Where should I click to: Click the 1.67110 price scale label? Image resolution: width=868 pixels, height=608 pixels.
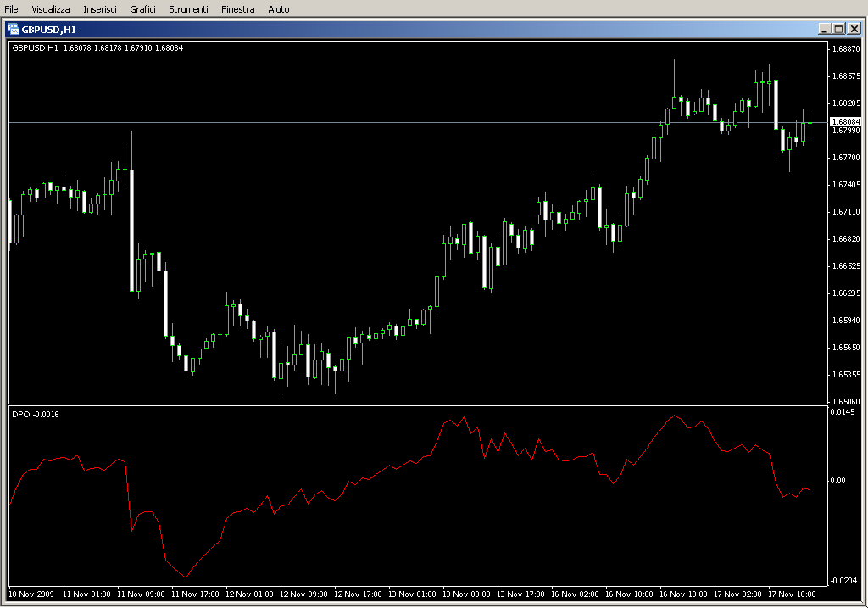847,211
